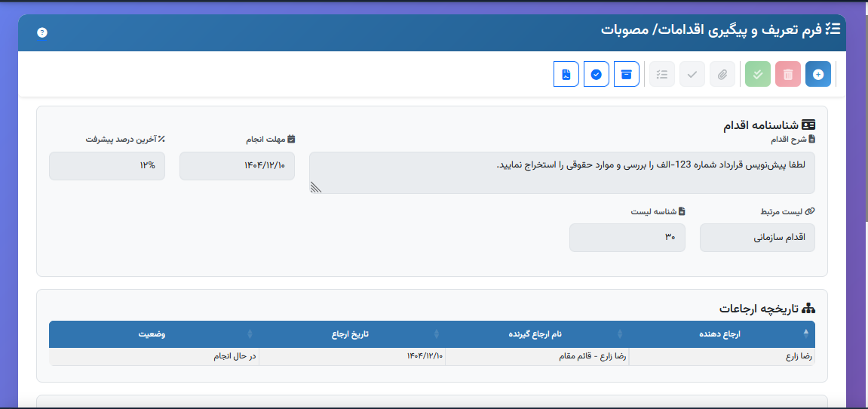Click the calendar icon next to مهلت انجام
The width and height of the screenshot is (868, 409).
click(x=291, y=139)
